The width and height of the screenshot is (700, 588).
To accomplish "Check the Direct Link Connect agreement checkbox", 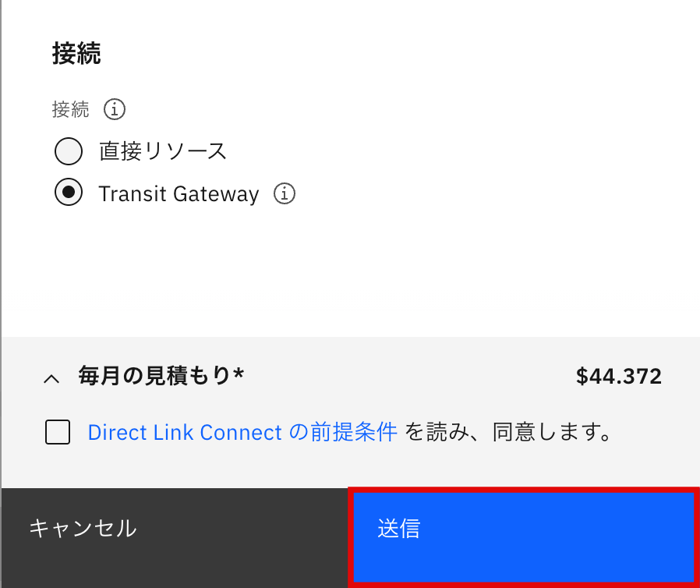I will [57, 432].
